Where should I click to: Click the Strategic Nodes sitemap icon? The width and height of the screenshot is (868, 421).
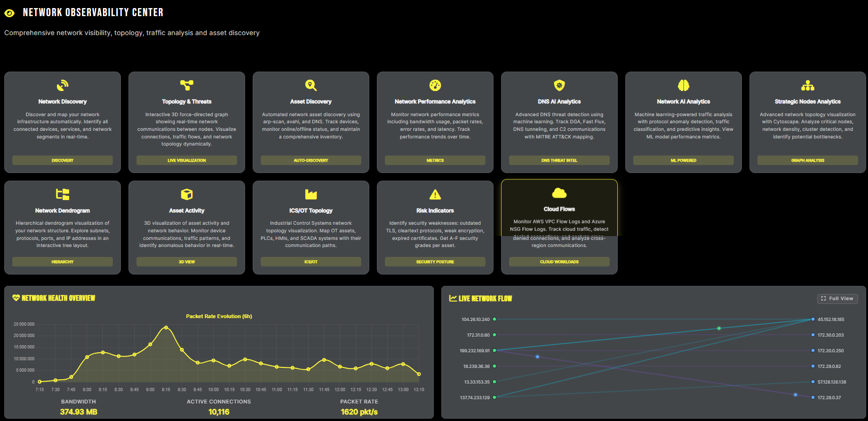pos(808,85)
